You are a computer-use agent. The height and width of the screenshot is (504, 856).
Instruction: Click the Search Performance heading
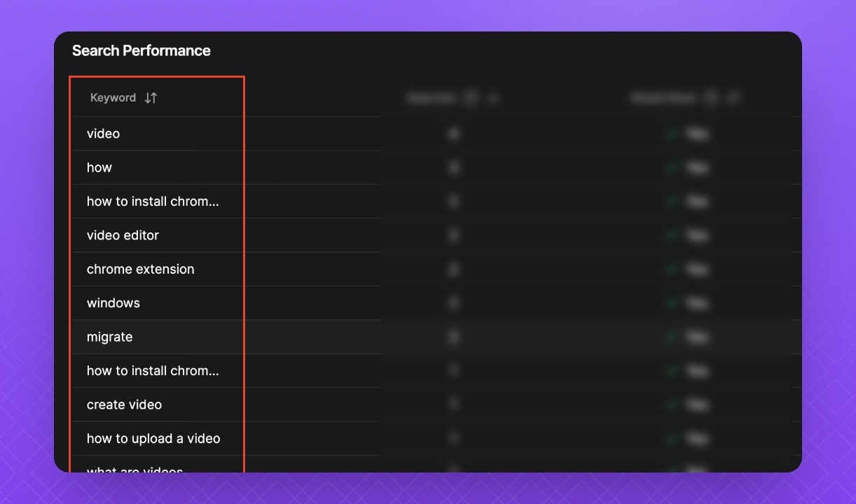[x=141, y=50]
